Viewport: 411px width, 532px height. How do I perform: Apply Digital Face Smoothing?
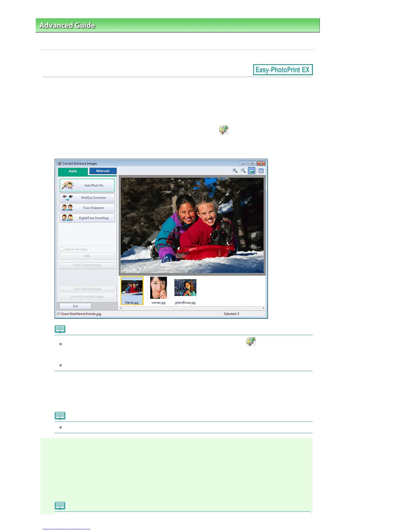click(87, 218)
